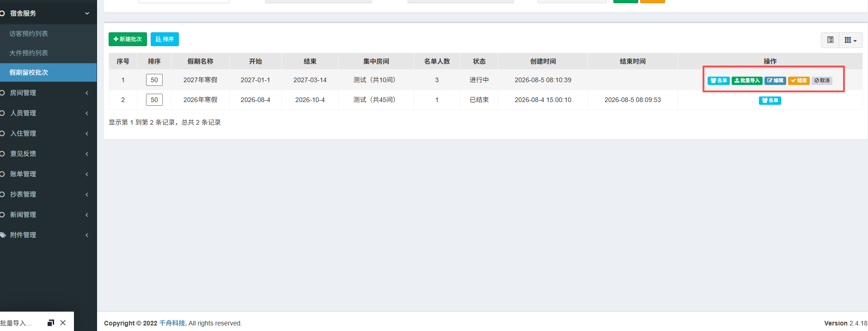Open the columns grid dropdown
Image resolution: width=868 pixels, height=331 pixels.
pos(850,40)
